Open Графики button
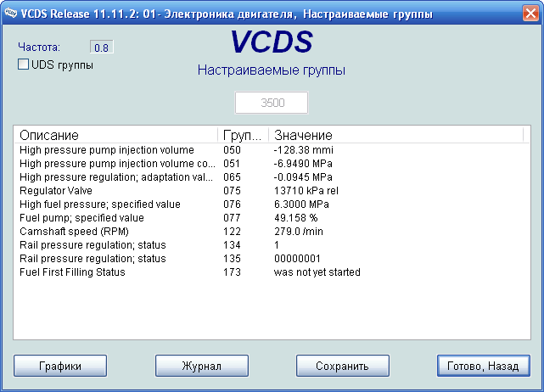 point(60,366)
